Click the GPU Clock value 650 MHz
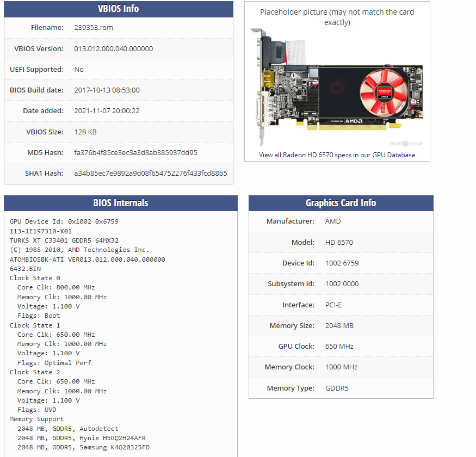 tap(339, 347)
